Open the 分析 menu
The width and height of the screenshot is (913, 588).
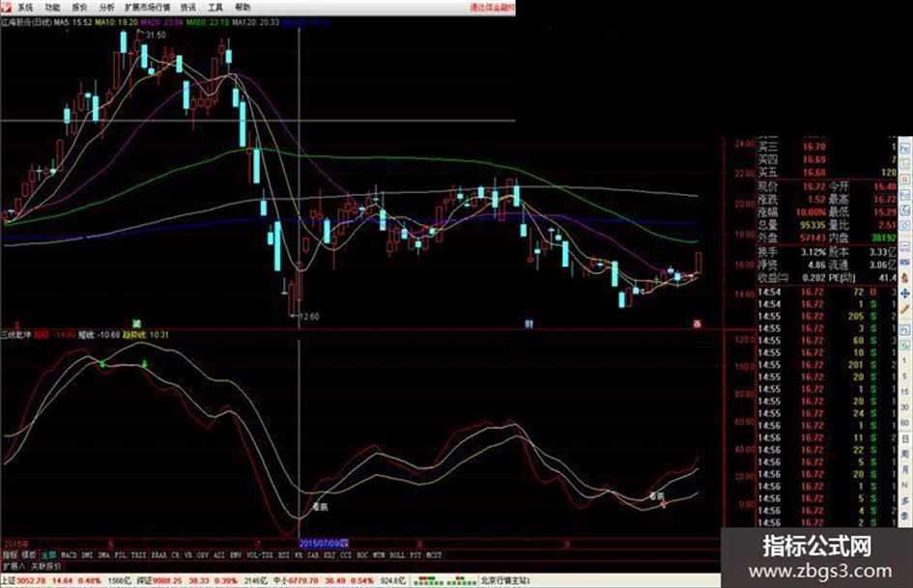click(x=106, y=7)
